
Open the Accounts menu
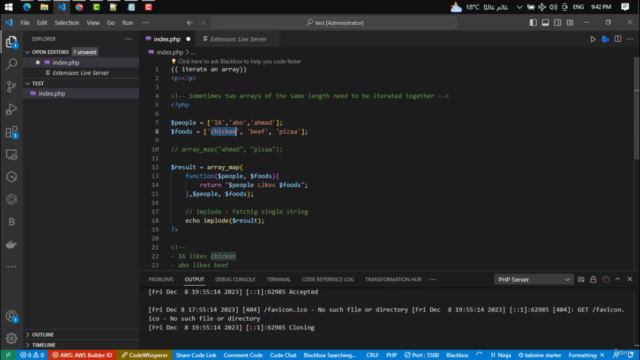pyautogui.click(x=11, y=316)
